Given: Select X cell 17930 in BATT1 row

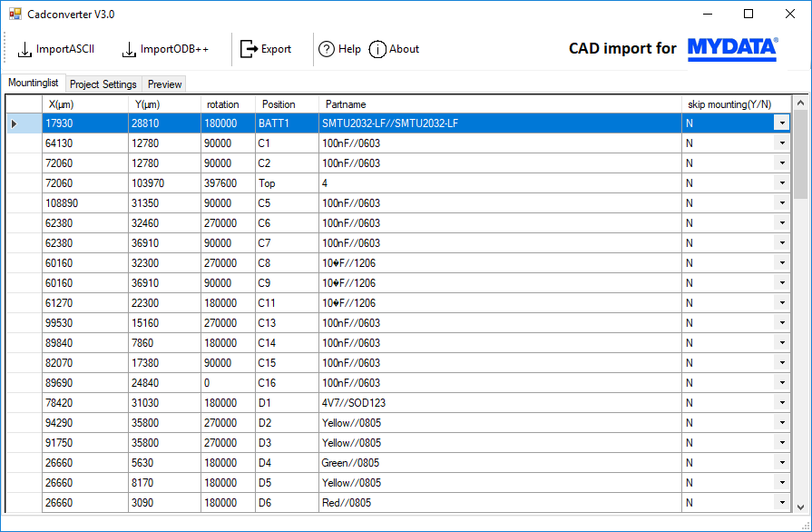Looking at the screenshot, I should click(85, 123).
